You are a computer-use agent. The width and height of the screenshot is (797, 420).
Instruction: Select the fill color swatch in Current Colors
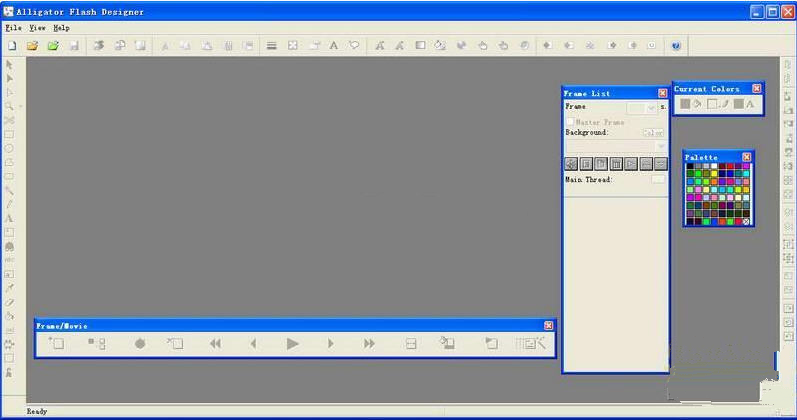point(685,104)
